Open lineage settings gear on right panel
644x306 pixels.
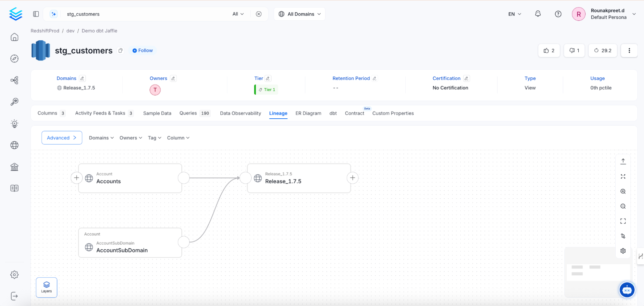623,251
